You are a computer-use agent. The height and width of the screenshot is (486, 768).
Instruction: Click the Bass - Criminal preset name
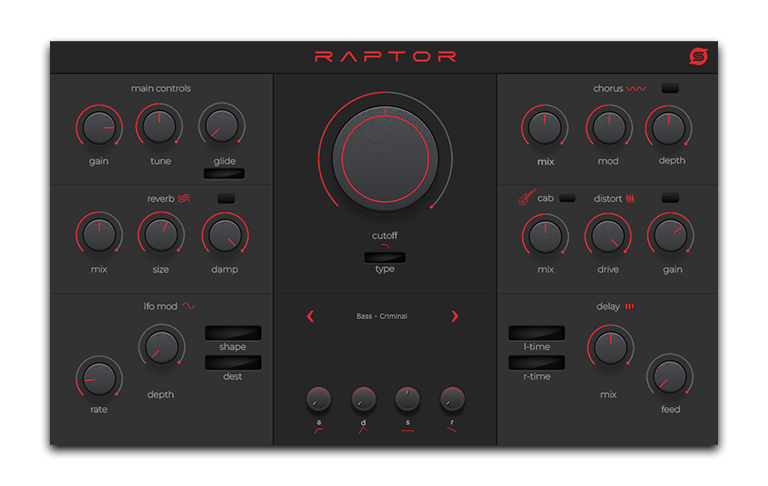pos(382,316)
